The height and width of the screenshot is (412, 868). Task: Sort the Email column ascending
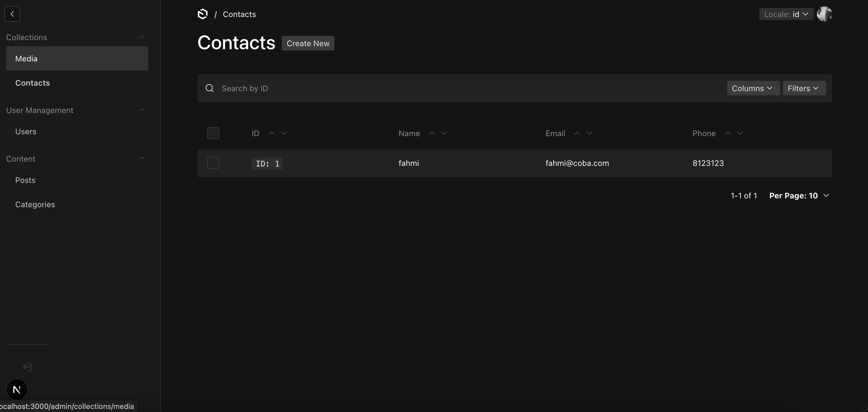[577, 133]
